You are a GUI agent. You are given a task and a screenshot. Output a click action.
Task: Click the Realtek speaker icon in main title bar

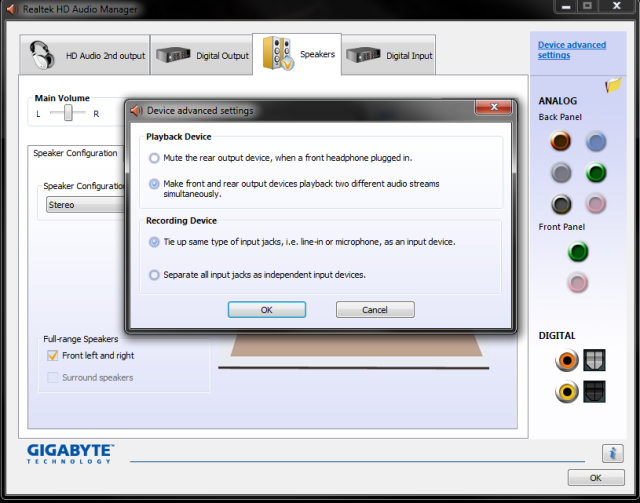[12, 9]
